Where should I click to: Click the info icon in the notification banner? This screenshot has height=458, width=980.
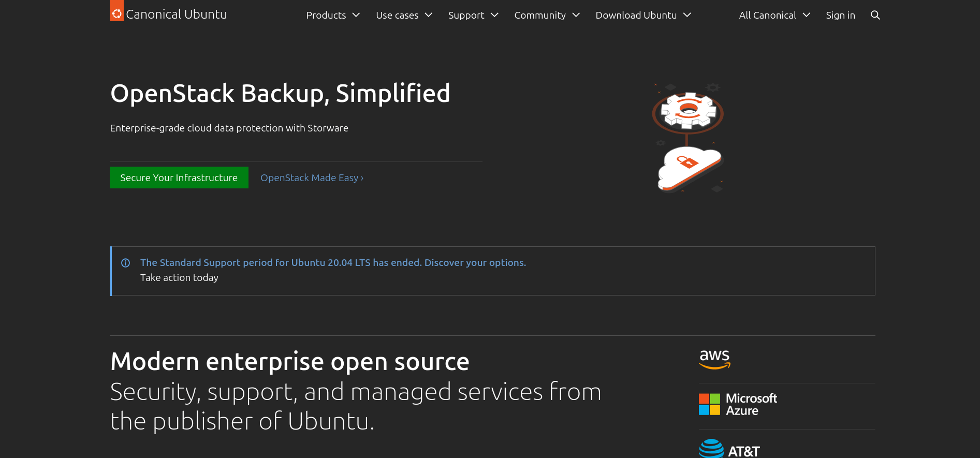(125, 263)
